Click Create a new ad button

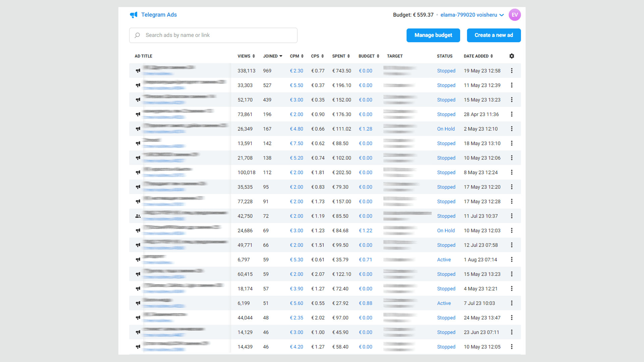coord(493,35)
